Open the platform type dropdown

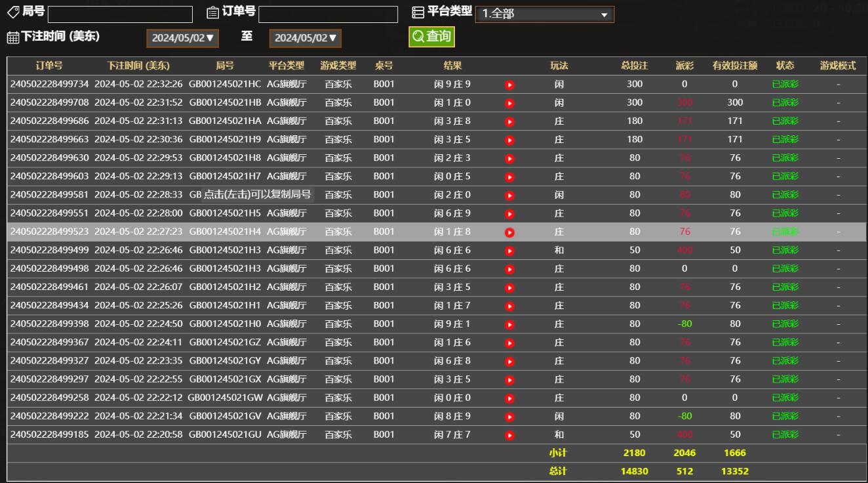pos(544,14)
